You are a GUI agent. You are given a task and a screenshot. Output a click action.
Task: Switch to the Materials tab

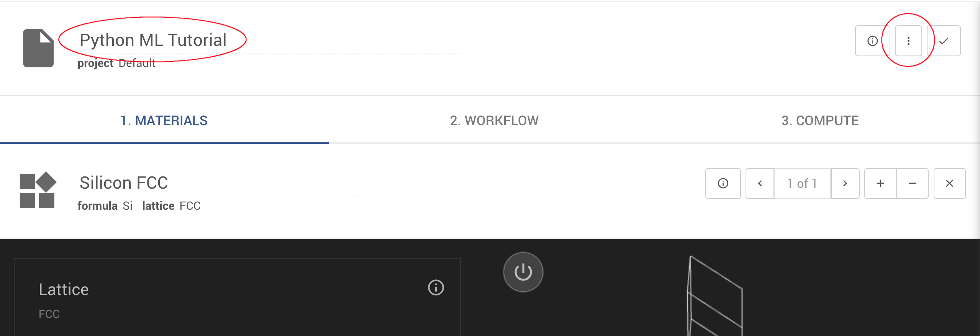[x=164, y=121]
